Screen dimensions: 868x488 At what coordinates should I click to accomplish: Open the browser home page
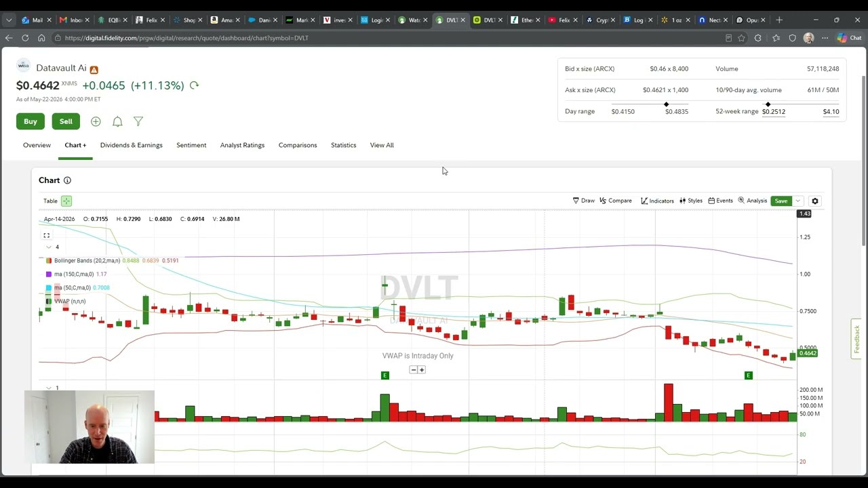(x=41, y=38)
